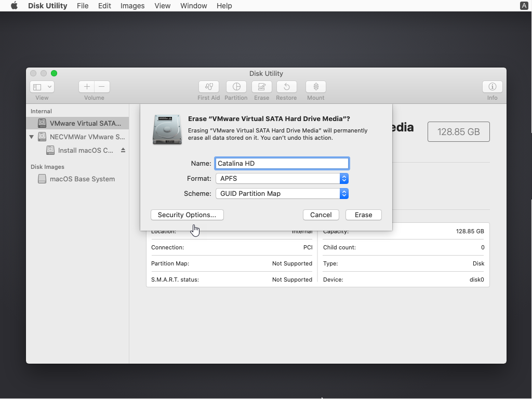
Task: Open the Format dropdown showing APFS
Action: (282, 178)
